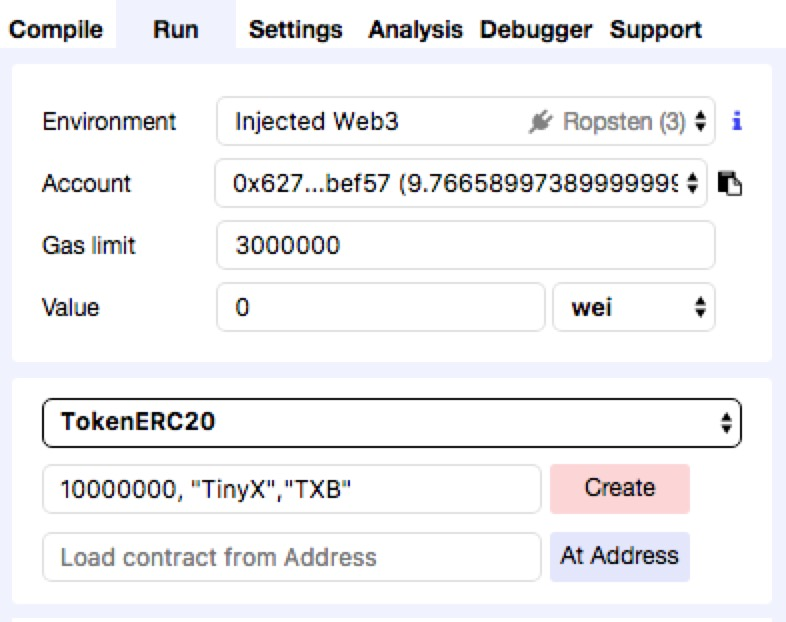Open the wei unit dropdown

point(633,307)
